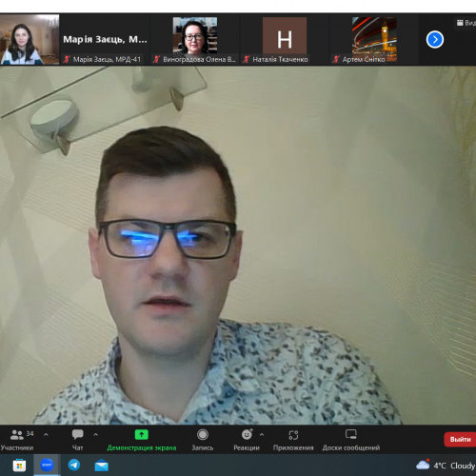Open Реакции reactions menu
476x476 pixels.
[247, 440]
